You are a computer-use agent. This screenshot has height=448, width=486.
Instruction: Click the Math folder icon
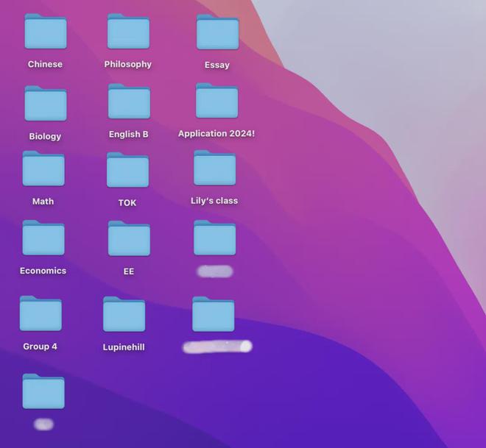click(x=43, y=168)
